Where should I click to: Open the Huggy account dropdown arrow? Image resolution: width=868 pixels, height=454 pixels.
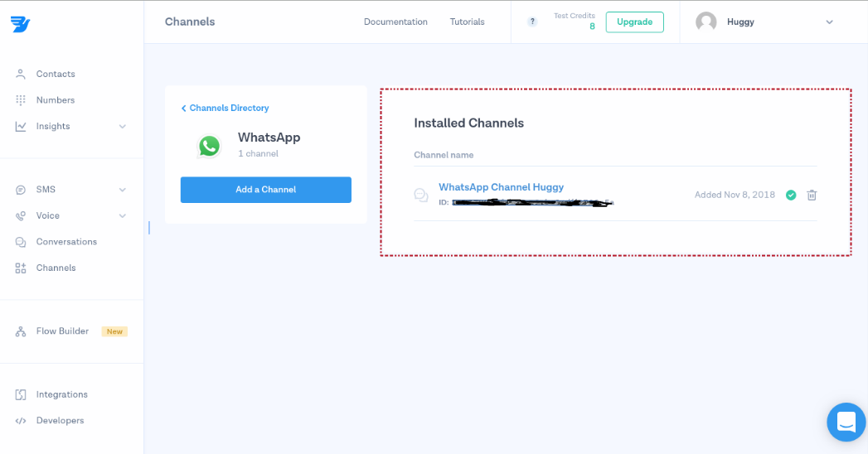(829, 22)
